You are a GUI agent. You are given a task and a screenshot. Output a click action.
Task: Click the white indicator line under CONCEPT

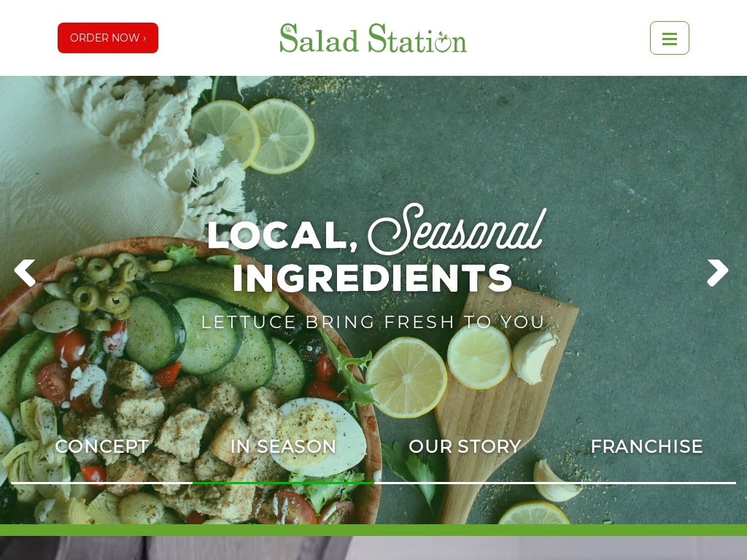(101, 483)
